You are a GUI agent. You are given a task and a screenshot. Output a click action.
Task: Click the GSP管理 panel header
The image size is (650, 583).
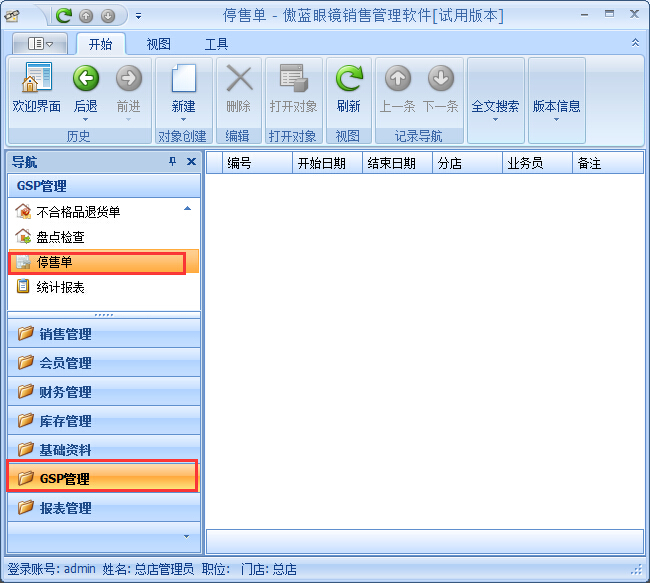[104, 185]
